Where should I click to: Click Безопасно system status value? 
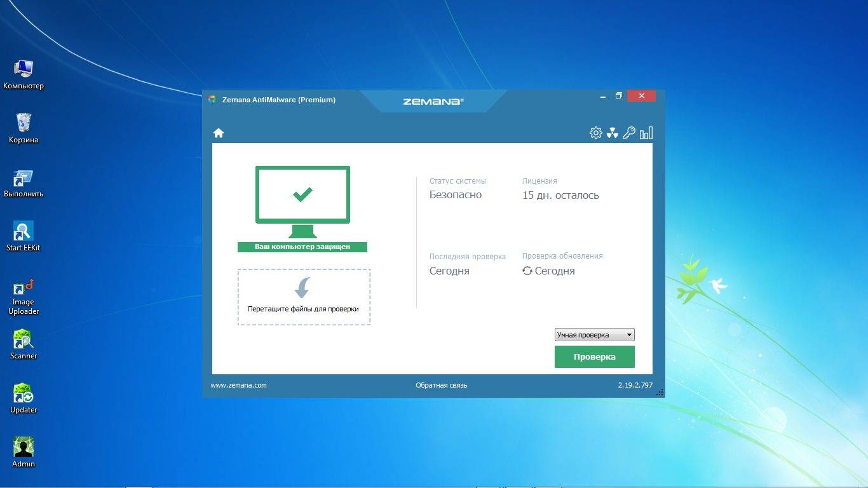[x=456, y=195]
